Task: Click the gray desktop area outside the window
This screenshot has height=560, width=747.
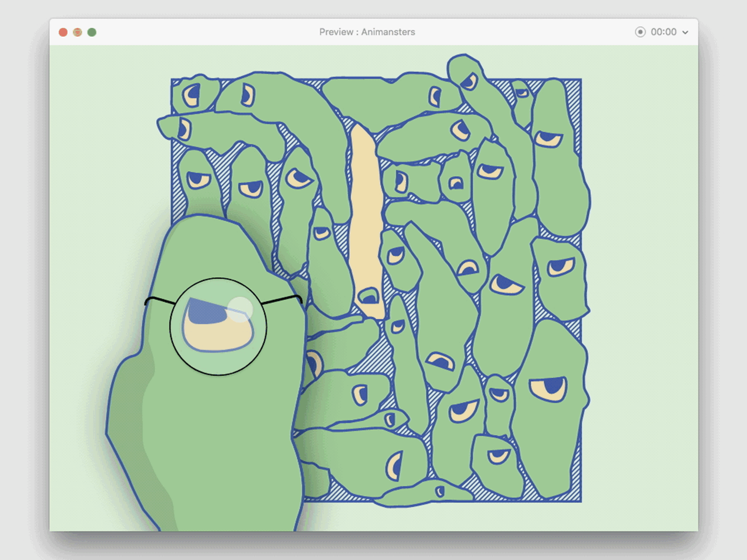Action: pos(23,280)
